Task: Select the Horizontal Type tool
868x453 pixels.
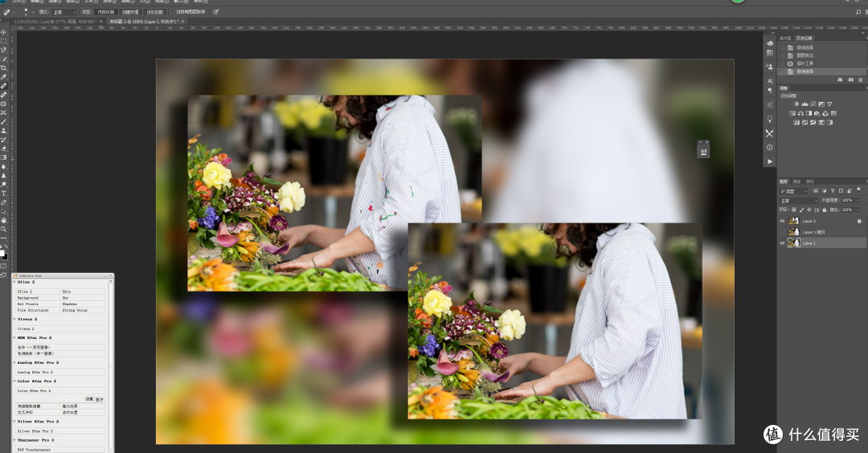Action: pos(3,193)
